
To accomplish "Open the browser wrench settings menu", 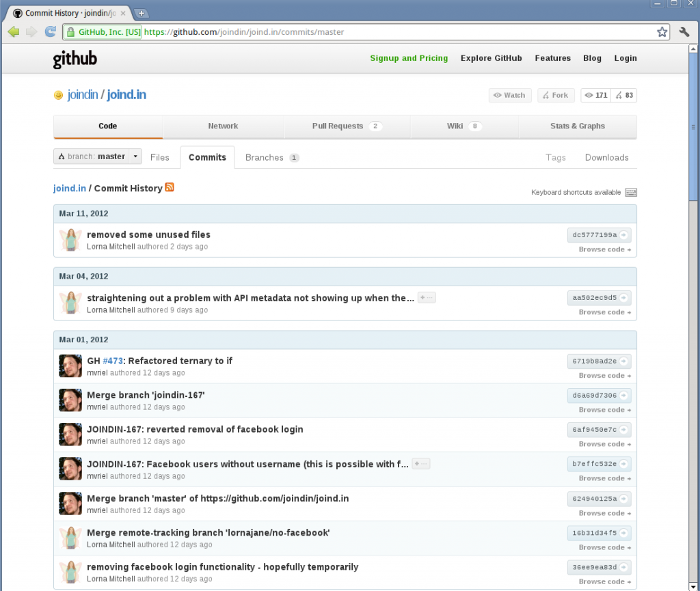I will tap(684, 31).
